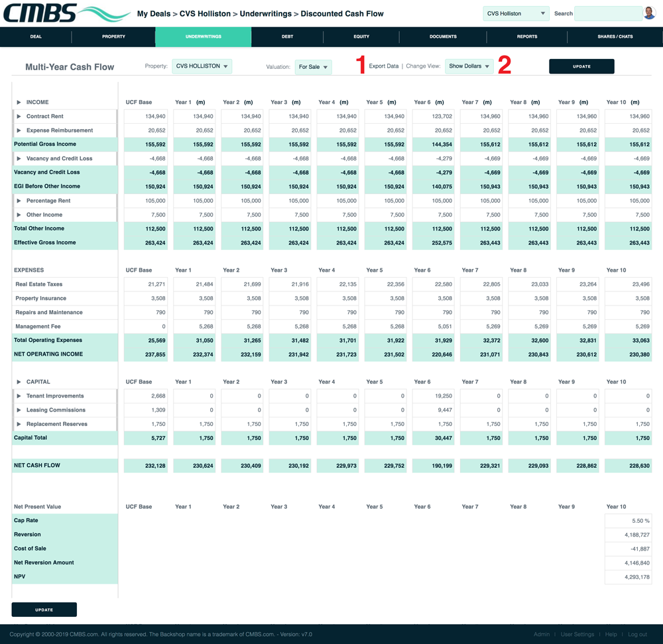
Task: Open the DEBT tab
Action: pyautogui.click(x=288, y=36)
